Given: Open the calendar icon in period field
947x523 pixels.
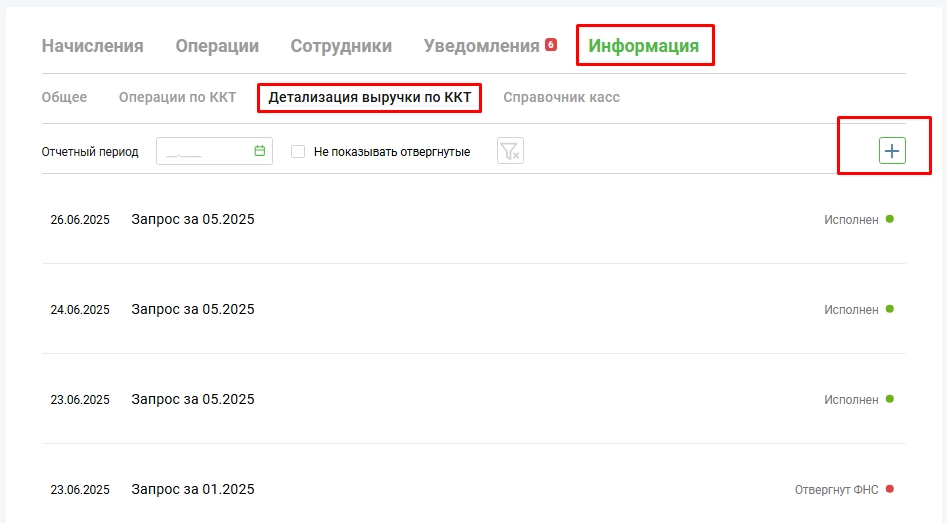Looking at the screenshot, I should click(260, 151).
